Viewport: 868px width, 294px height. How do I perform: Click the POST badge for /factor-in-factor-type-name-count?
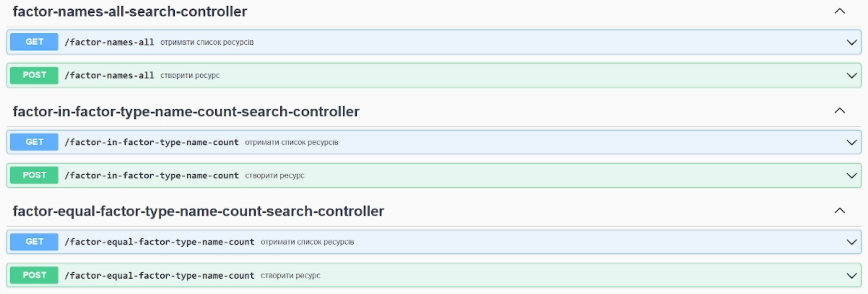tap(34, 175)
